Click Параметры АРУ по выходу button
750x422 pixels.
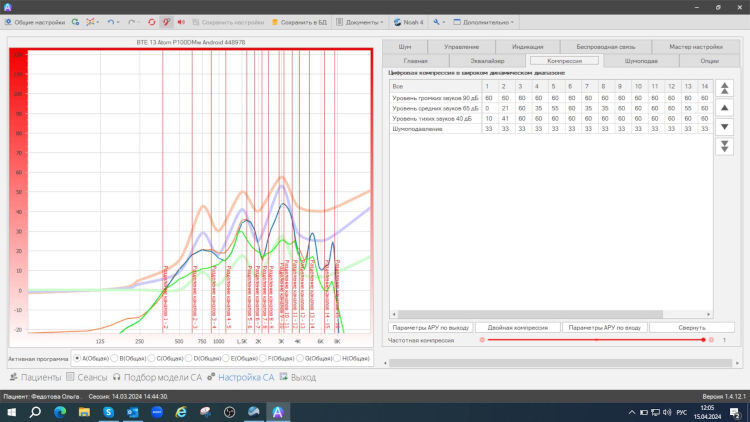pyautogui.click(x=430, y=328)
